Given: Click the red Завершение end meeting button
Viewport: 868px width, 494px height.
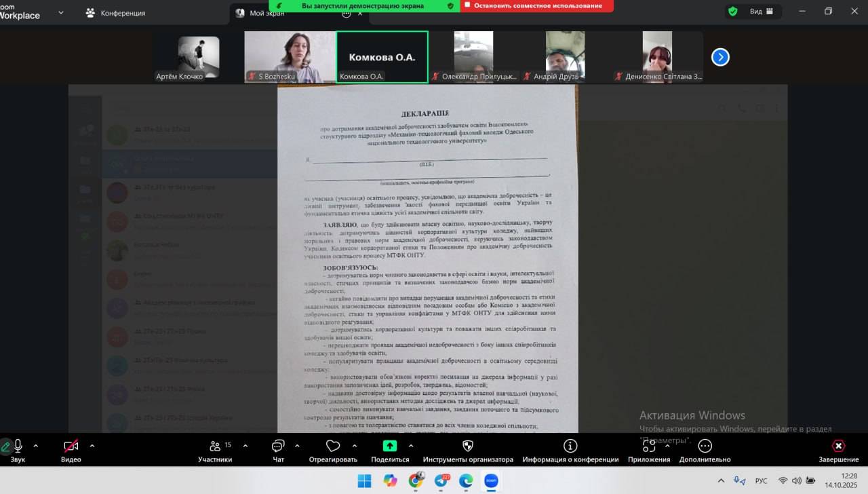Looking at the screenshot, I should click(x=838, y=446).
